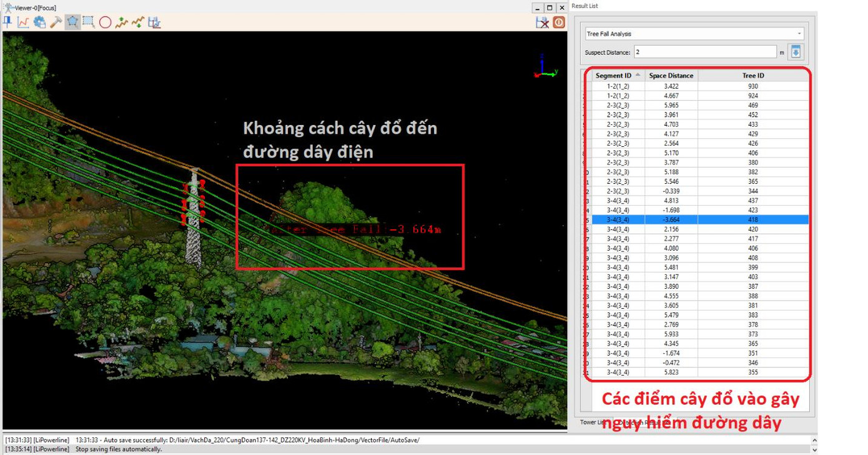The width and height of the screenshot is (868, 455).
Task: Click the zigzag line with down arrow icon
Action: pyautogui.click(x=138, y=22)
